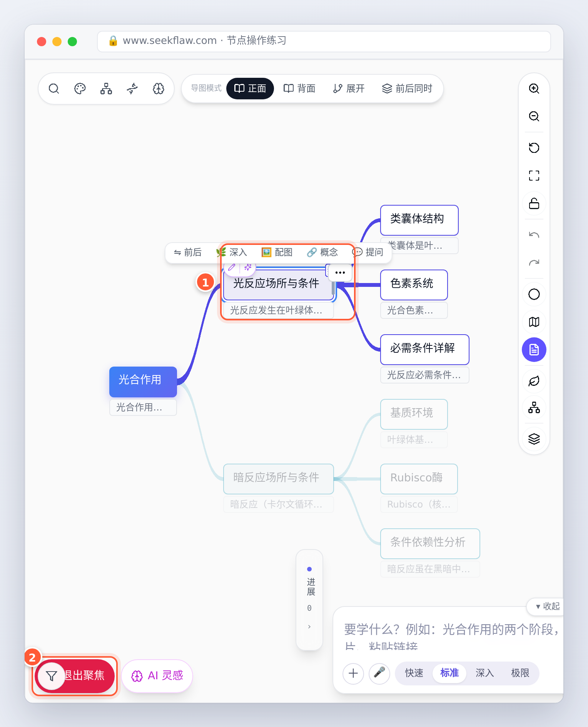Zoom in on the mind map canvas

coord(534,89)
